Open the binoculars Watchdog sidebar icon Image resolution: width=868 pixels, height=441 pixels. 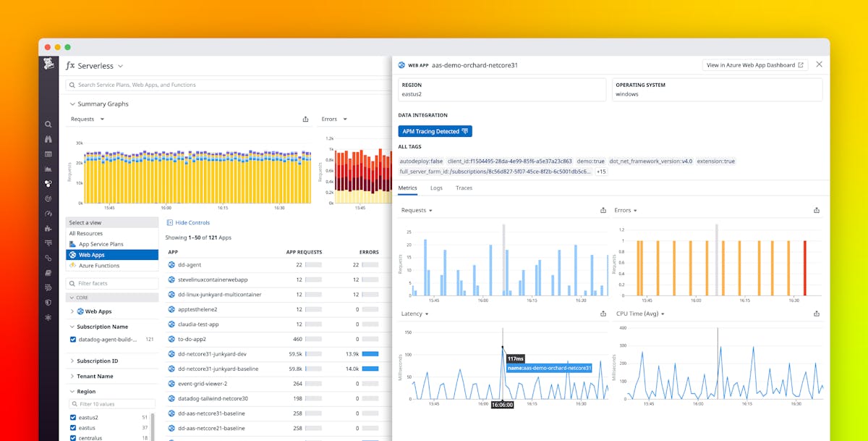point(48,139)
